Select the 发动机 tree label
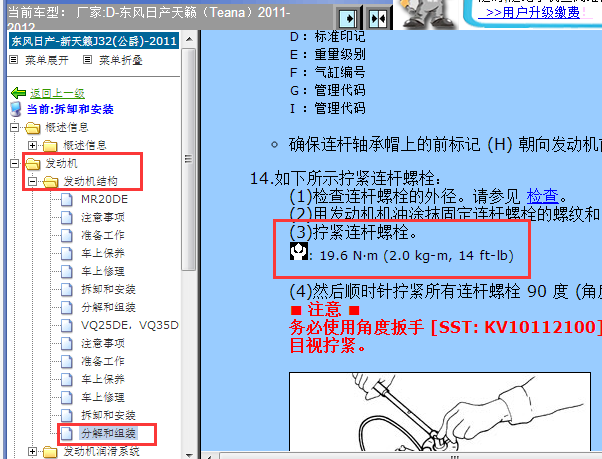This screenshot has height=459, width=602. click(x=61, y=163)
